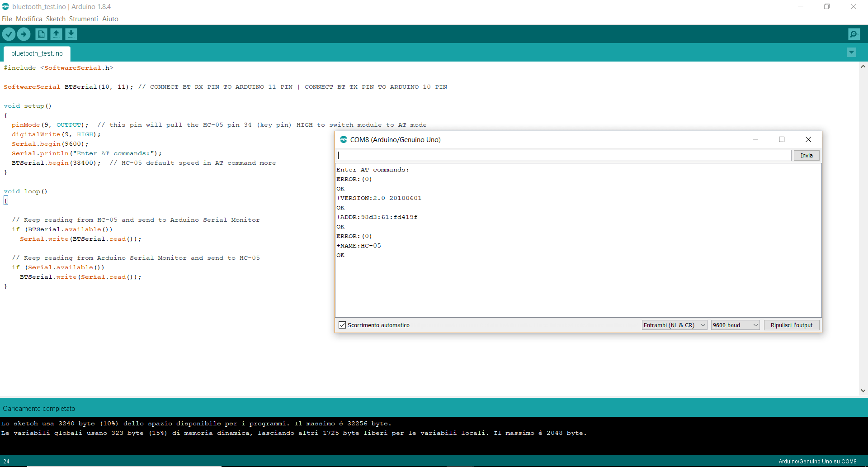Click 'Arduino/Genuino Uno su COM8' status text

(x=817, y=462)
